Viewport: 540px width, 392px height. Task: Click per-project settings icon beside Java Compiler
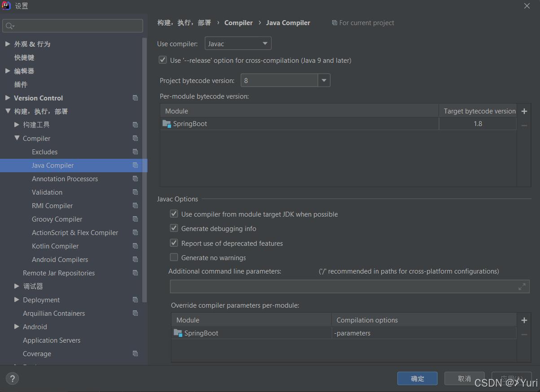pos(135,165)
